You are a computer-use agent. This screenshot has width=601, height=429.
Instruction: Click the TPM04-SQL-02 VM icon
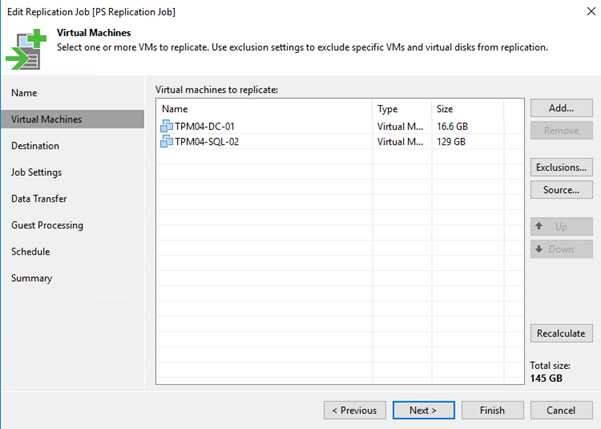(166, 141)
